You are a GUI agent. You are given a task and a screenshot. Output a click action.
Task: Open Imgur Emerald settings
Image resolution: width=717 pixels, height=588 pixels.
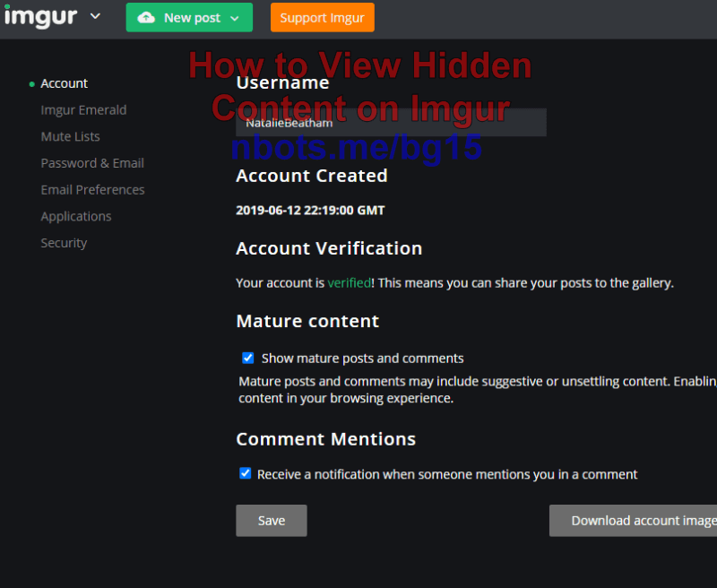pos(83,109)
